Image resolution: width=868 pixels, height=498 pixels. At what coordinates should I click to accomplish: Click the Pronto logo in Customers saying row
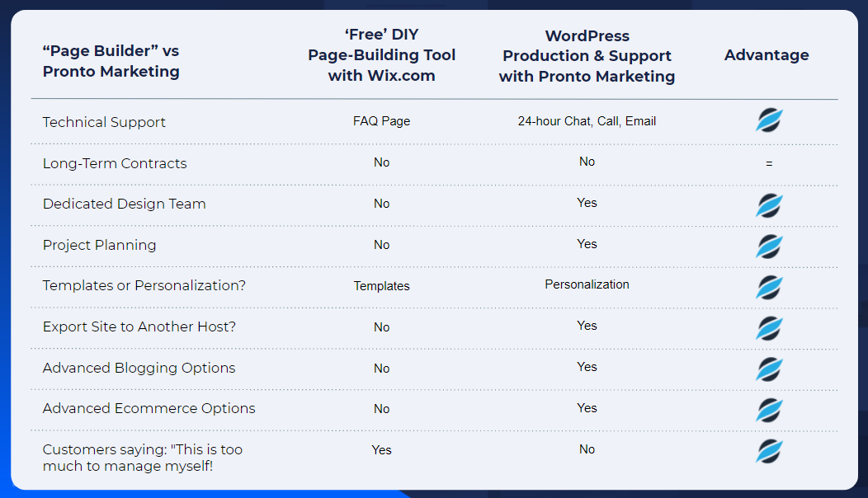coord(769,451)
